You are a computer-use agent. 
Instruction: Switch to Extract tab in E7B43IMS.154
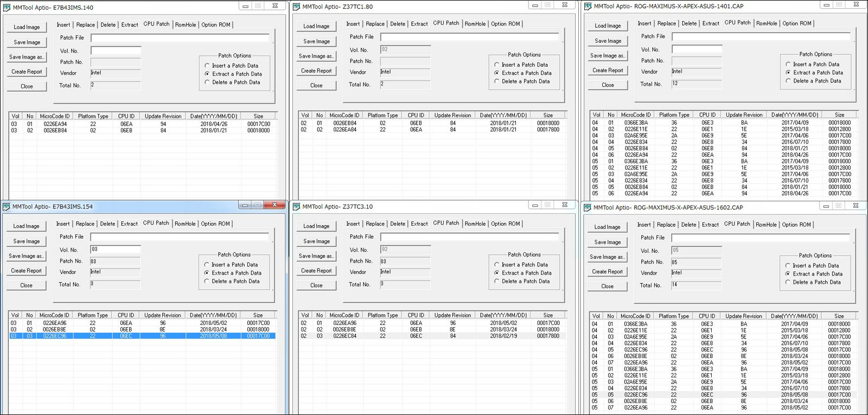click(x=129, y=224)
